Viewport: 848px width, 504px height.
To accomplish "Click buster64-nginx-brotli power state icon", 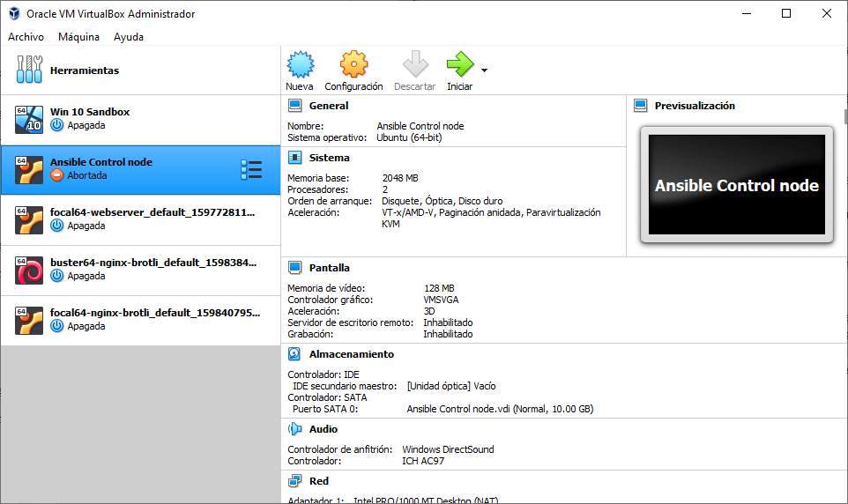I will coord(56,276).
